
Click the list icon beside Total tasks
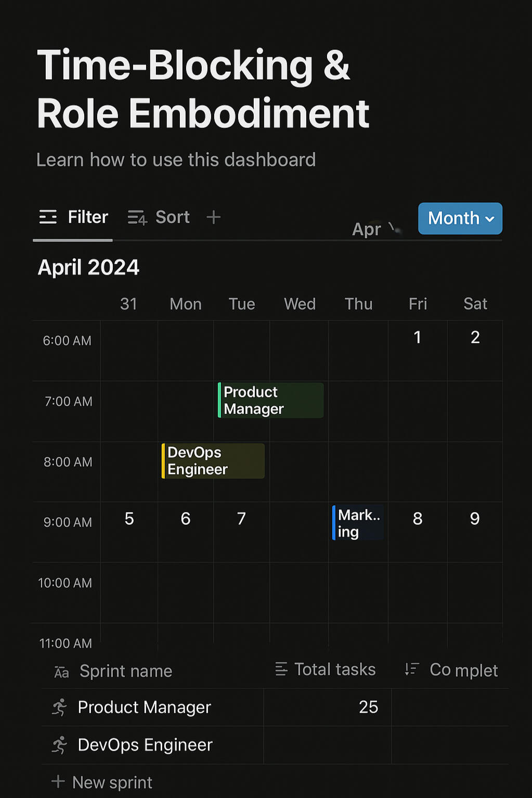tap(281, 670)
